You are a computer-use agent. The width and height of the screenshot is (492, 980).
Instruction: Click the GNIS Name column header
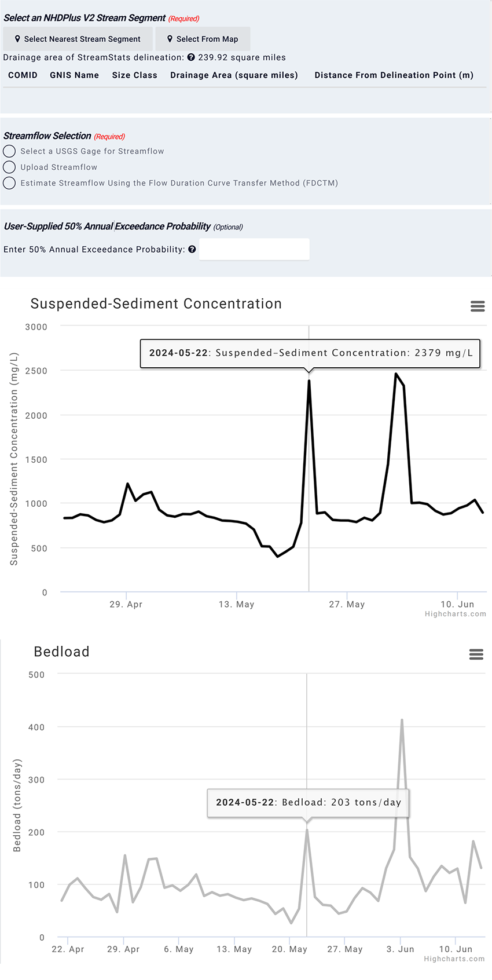[x=74, y=75]
